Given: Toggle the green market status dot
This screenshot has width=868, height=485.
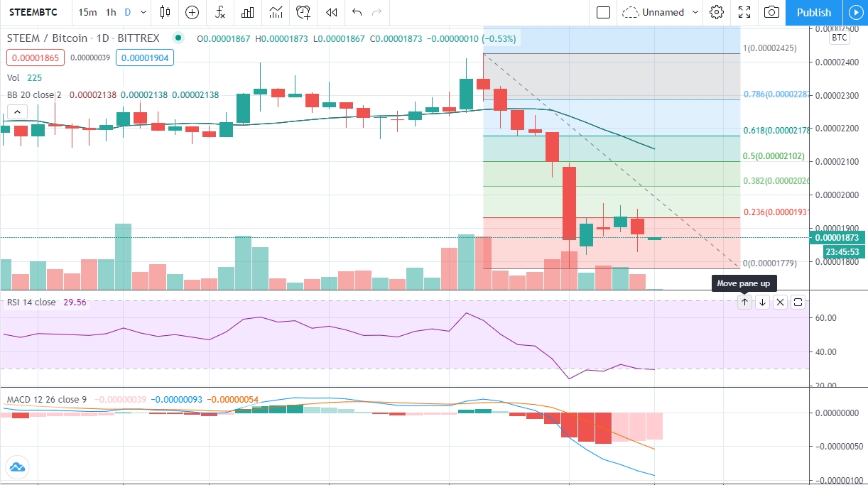Looking at the screenshot, I should click(x=177, y=38).
